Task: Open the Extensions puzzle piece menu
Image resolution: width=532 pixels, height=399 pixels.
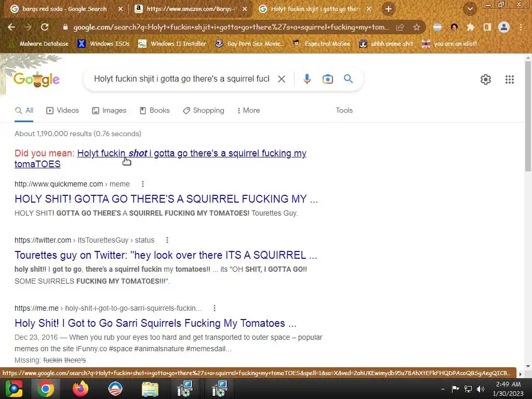Action: (x=470, y=27)
